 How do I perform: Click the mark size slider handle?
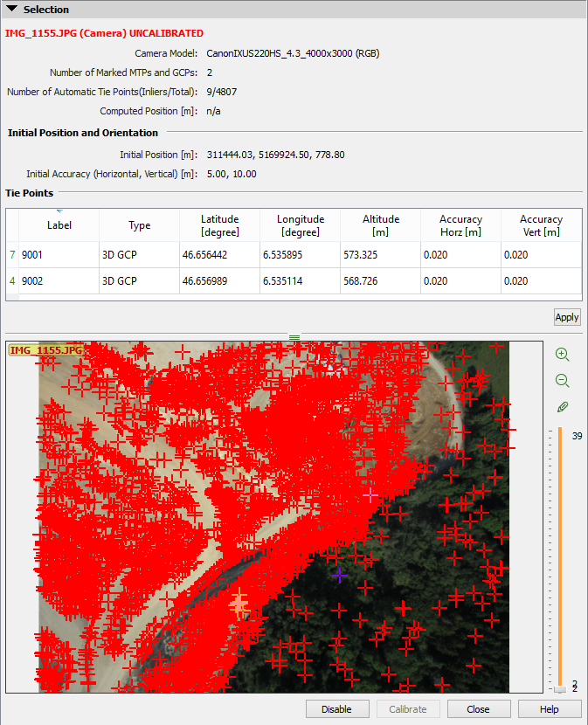point(560,689)
